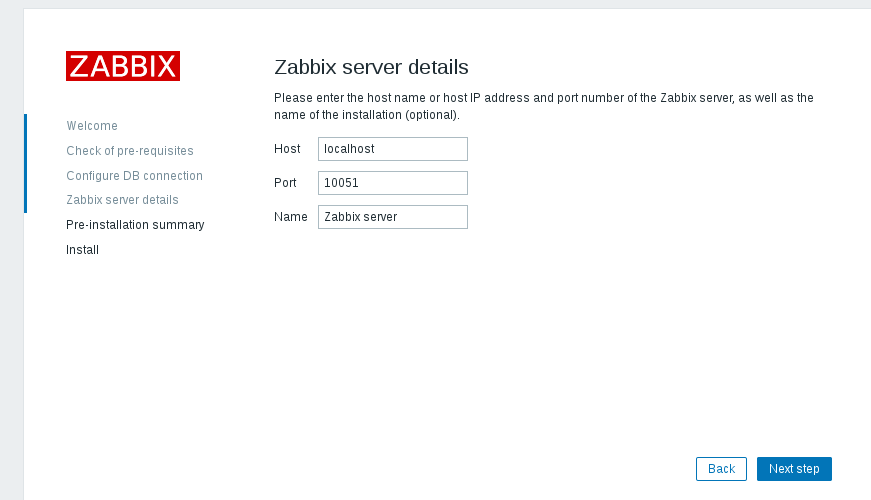Select Pre-installation summary step
This screenshot has height=500, width=871.
pyautogui.click(x=135, y=225)
